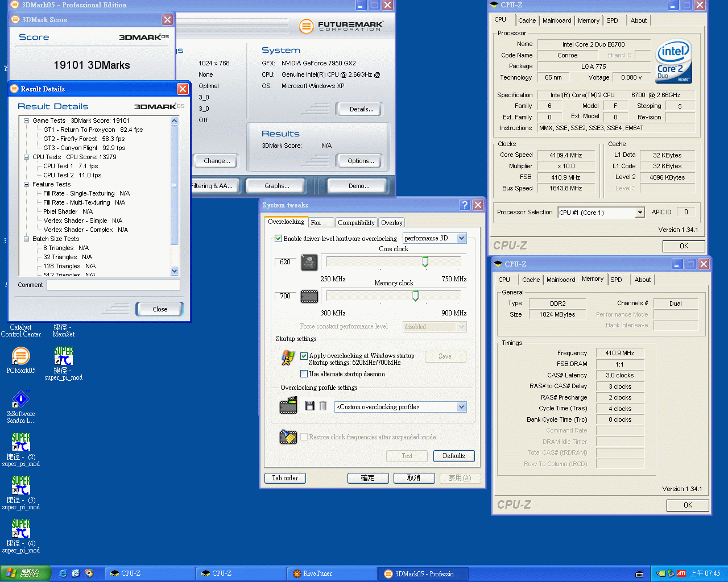This screenshot has height=582, width=728.
Task: Click the help question mark in System tweaks
Action: (x=465, y=205)
